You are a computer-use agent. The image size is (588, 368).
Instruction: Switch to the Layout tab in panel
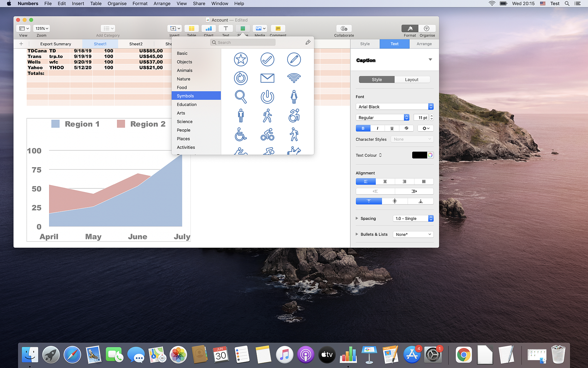(x=412, y=79)
